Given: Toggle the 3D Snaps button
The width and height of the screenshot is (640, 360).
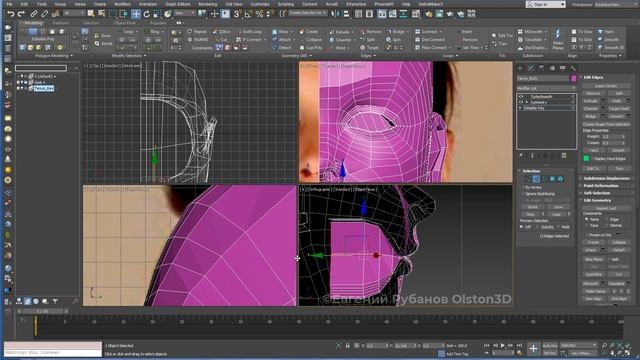Looking at the screenshot, I should coord(238,14).
